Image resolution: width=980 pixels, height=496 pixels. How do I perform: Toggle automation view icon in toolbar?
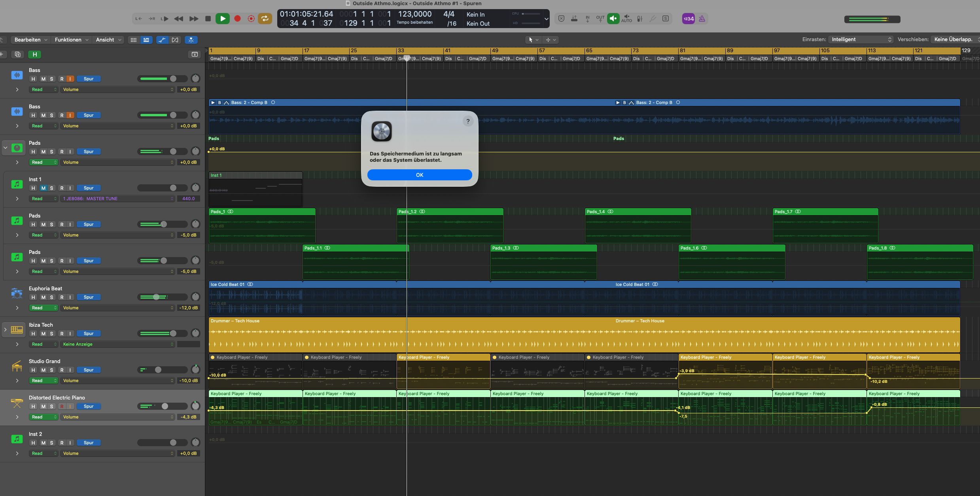(162, 40)
